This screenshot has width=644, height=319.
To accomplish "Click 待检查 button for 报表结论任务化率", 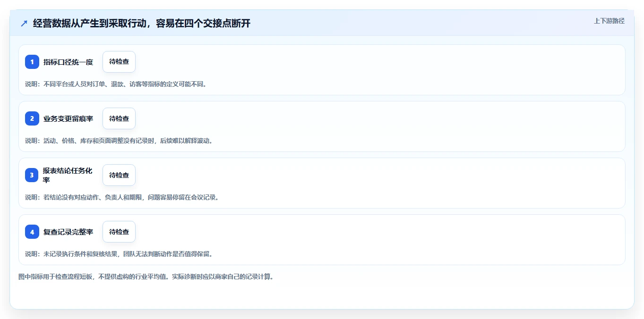I will [119, 175].
